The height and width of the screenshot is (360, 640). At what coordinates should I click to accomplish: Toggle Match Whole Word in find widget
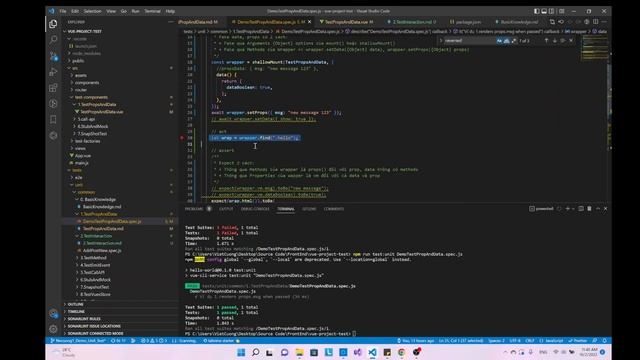[x=507, y=40]
